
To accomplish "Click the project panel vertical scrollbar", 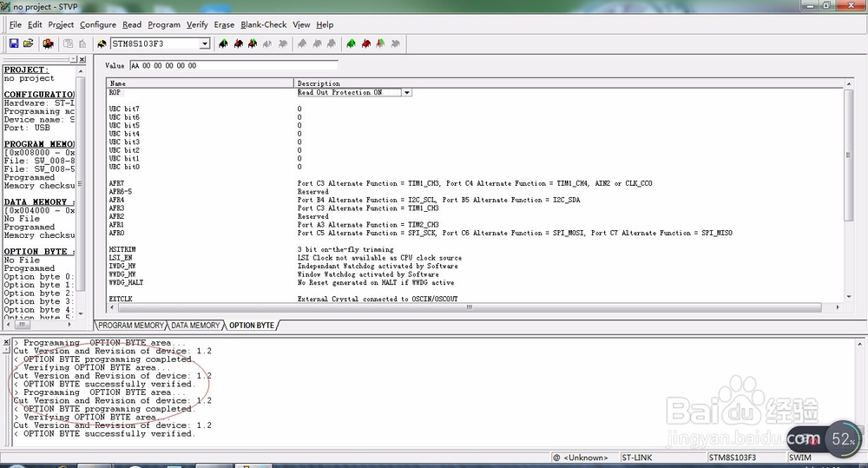I will [x=80, y=183].
